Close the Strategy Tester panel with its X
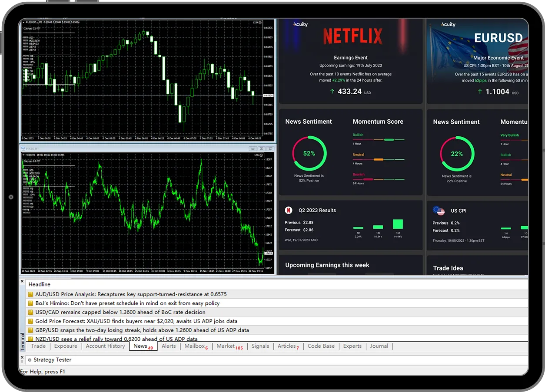This screenshot has height=392, width=545. pos(22,357)
